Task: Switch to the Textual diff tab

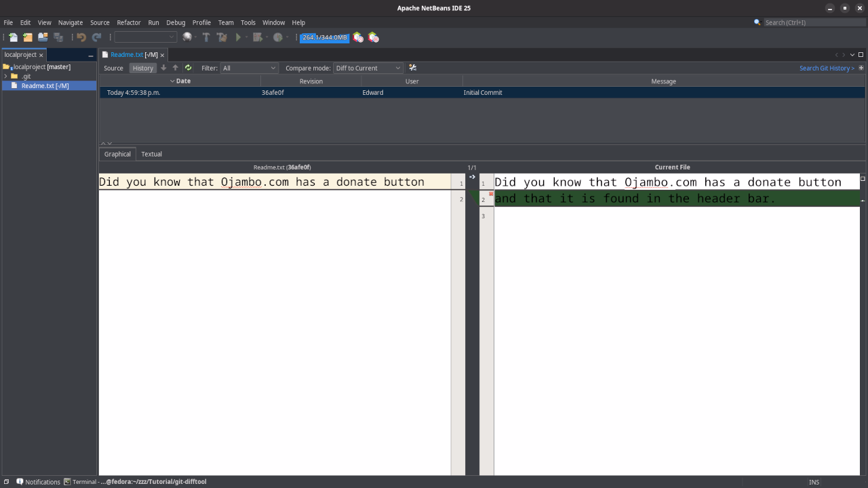Action: (x=151, y=154)
